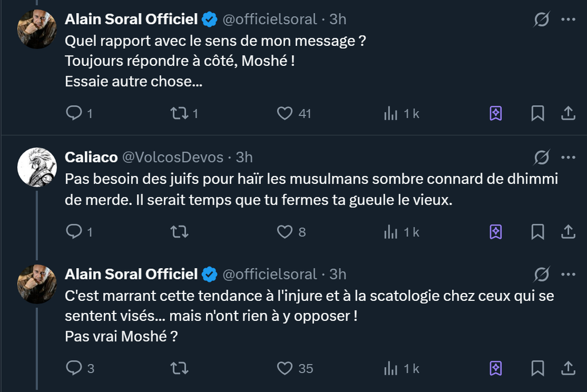Open the @officielsoral handle on last tweet

tap(269, 275)
